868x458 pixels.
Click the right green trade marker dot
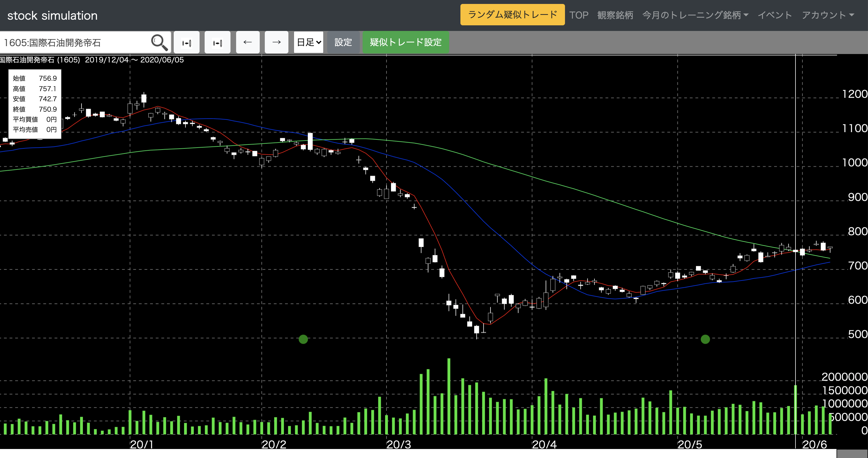705,339
